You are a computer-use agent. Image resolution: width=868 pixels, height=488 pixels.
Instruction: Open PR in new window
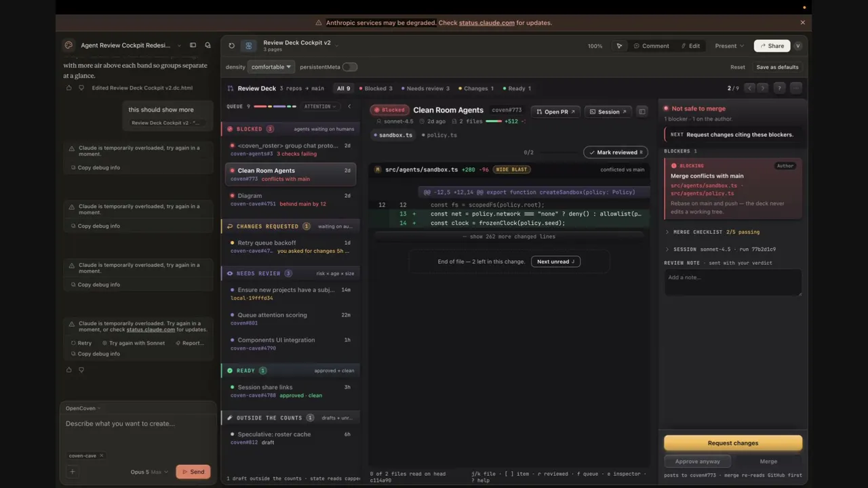tap(555, 111)
